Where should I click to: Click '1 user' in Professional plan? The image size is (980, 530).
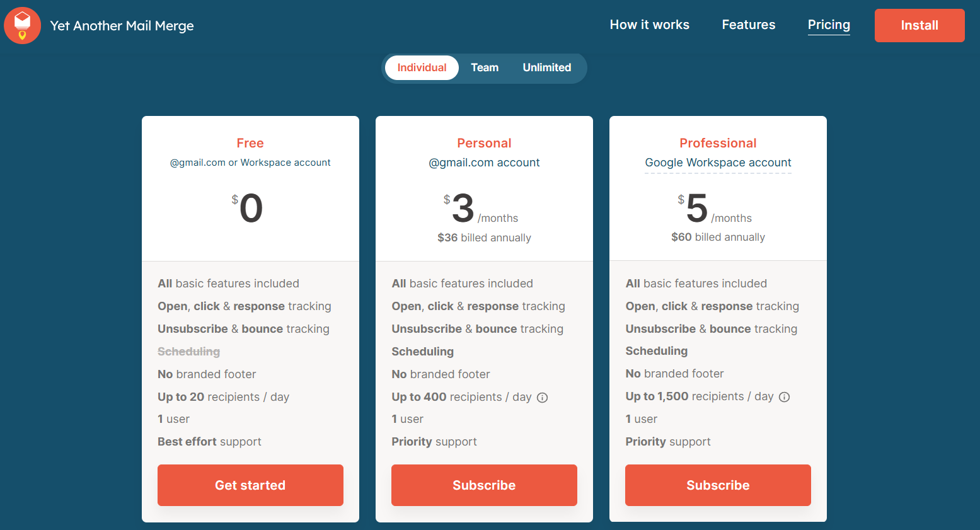pos(641,419)
